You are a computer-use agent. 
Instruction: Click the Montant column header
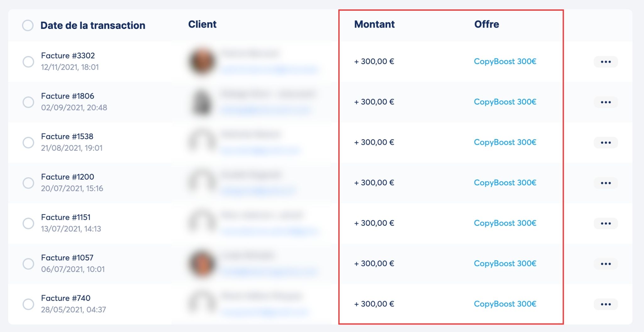374,24
